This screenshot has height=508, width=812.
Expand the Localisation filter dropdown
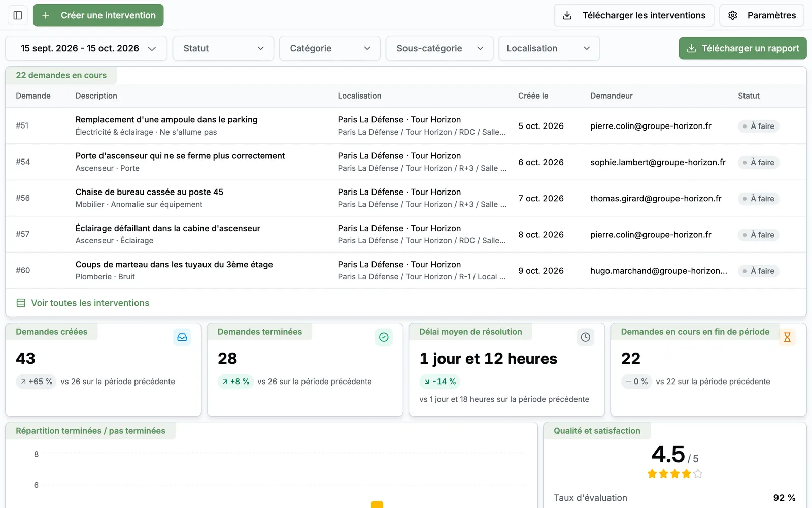tap(549, 48)
